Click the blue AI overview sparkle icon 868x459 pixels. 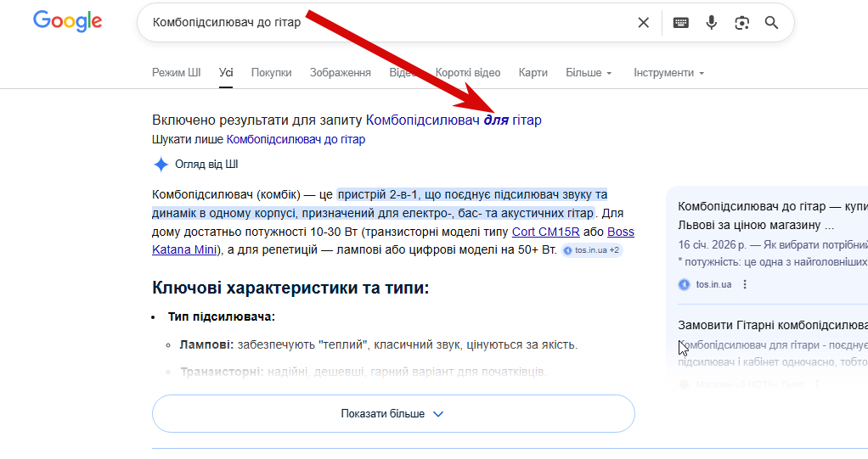click(x=161, y=165)
